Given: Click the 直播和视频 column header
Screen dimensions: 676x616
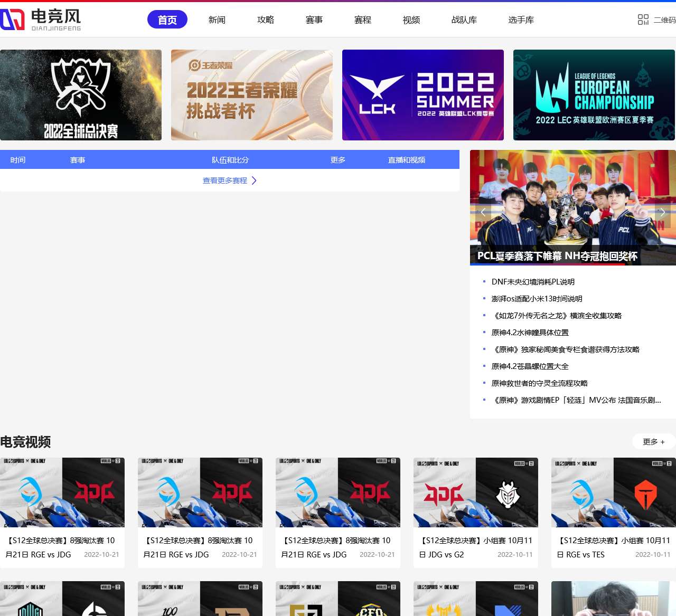Looking at the screenshot, I should tap(407, 160).
